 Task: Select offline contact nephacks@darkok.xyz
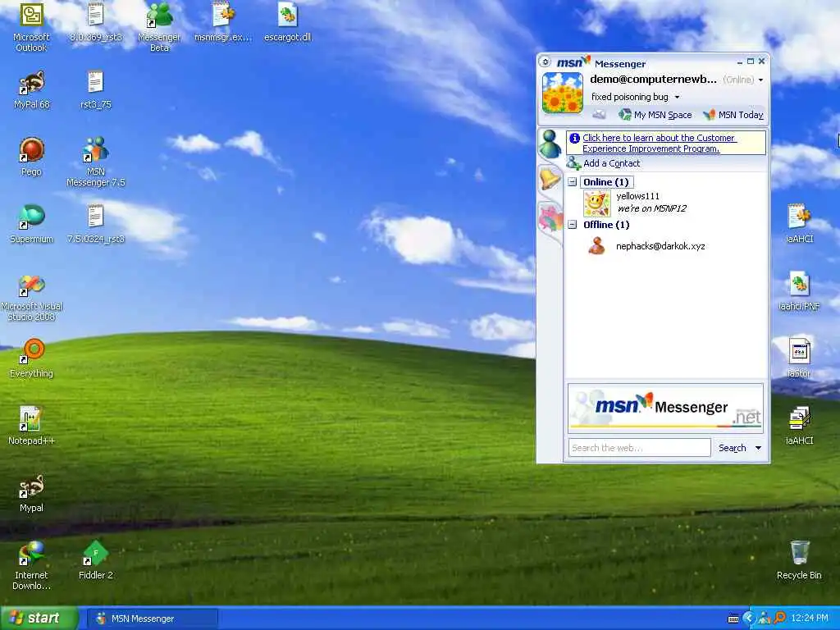[660, 246]
